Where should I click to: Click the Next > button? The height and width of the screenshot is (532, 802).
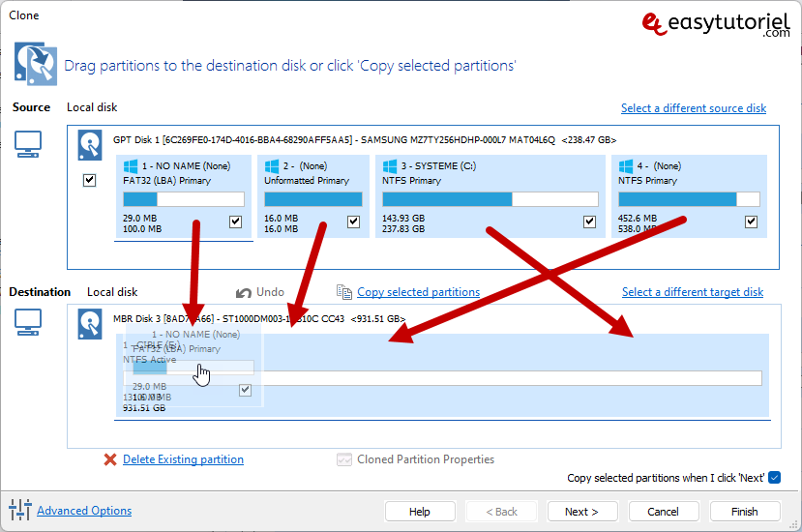[x=582, y=511]
